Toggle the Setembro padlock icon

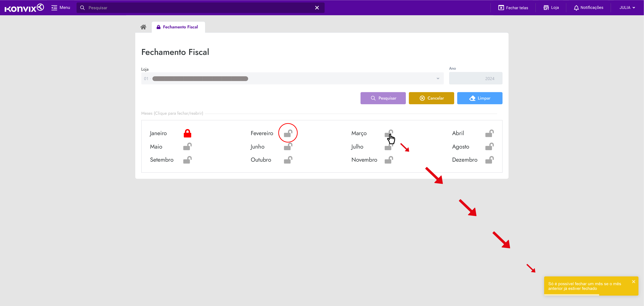click(x=187, y=160)
